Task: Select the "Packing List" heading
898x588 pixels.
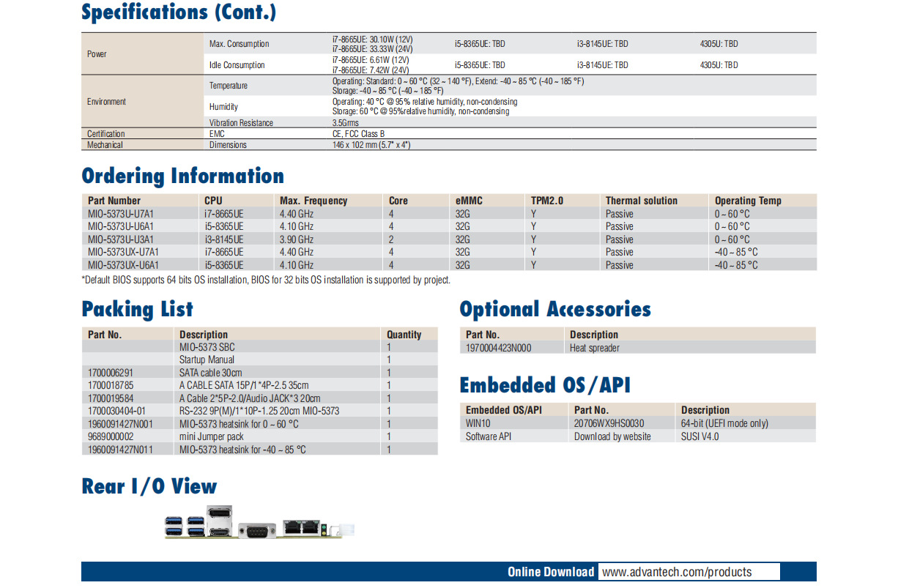Action: click(x=137, y=309)
